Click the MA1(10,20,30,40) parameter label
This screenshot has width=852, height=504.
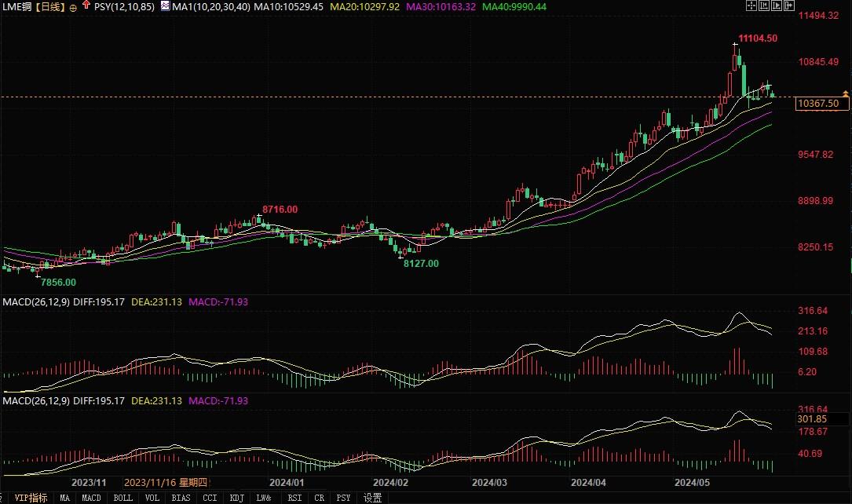point(210,7)
